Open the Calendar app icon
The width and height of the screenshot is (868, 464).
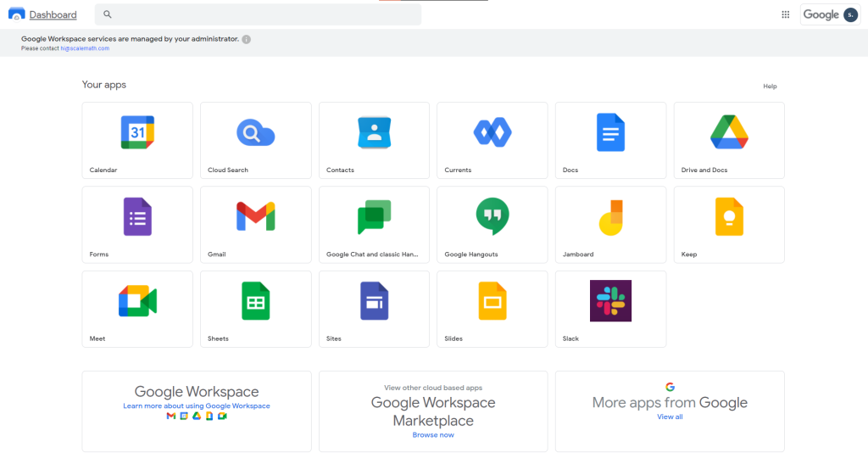pyautogui.click(x=137, y=132)
